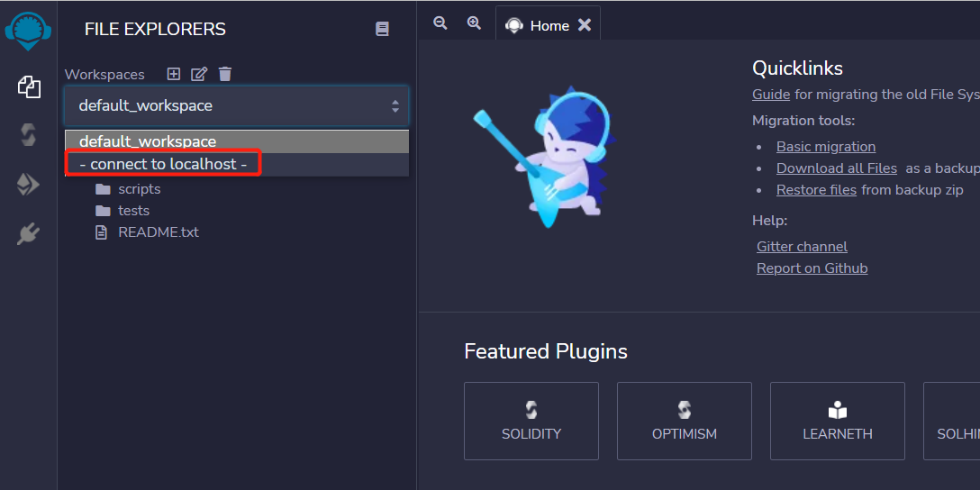Viewport: 980px width, 490px height.
Task: Click the Quicklinks heading
Action: [x=797, y=68]
